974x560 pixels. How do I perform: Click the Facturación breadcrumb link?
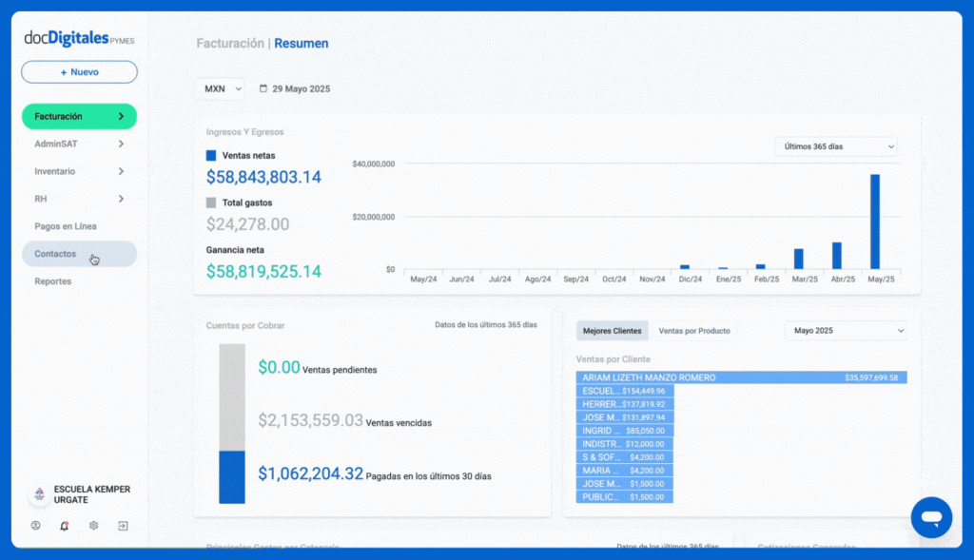(x=230, y=44)
